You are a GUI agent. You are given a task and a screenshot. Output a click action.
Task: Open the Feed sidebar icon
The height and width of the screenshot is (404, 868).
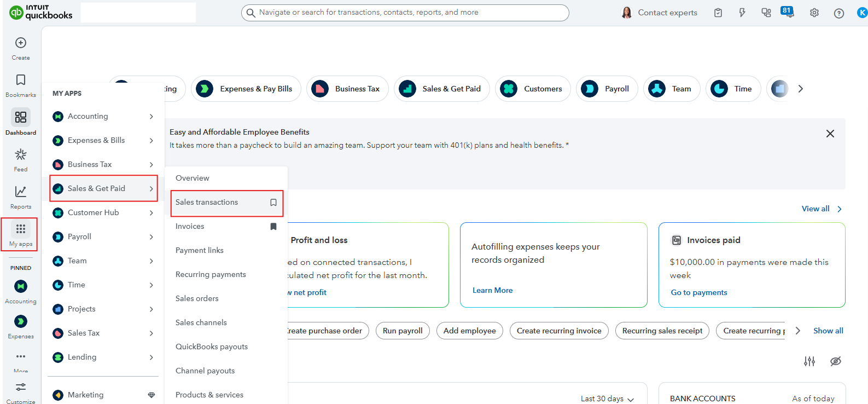click(x=21, y=154)
